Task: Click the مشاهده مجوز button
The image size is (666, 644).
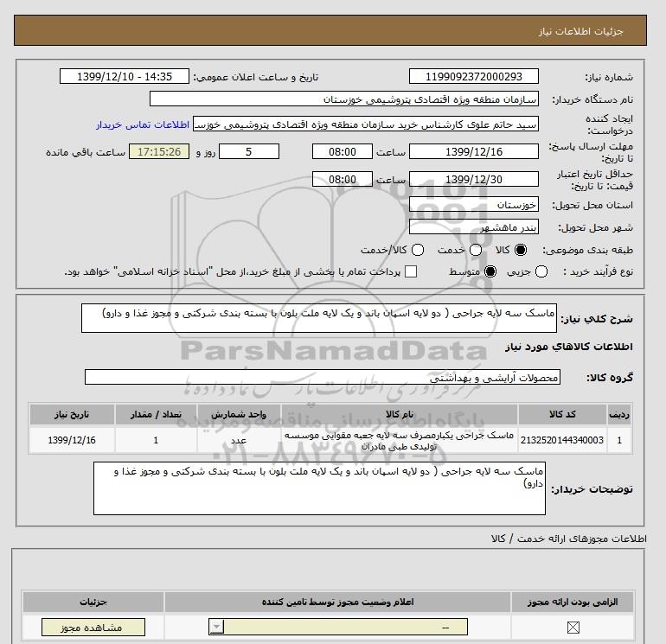Action: point(93,627)
